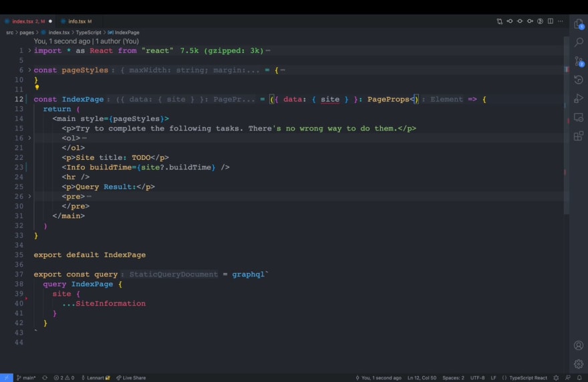This screenshot has width=588, height=382.
Task: Open the Run and Debug view
Action: click(x=579, y=98)
